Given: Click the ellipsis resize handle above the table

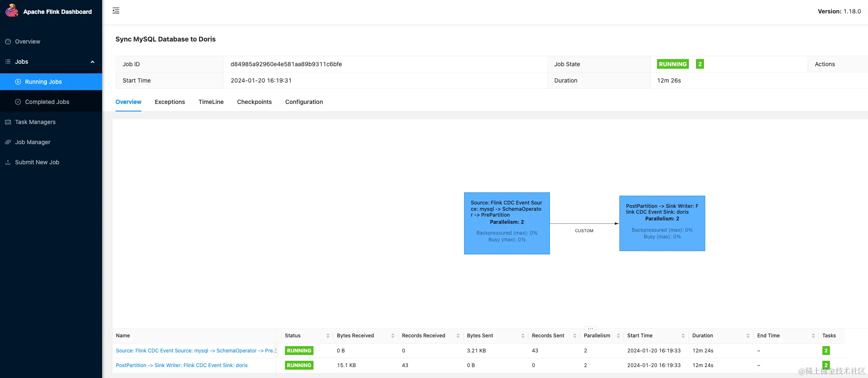Looking at the screenshot, I should coord(591,329).
